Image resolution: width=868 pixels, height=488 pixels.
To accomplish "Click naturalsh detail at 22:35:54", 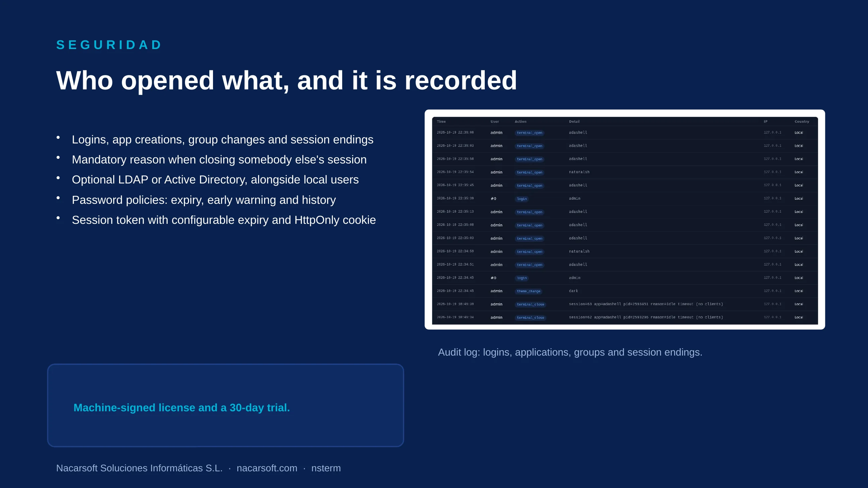I will (x=579, y=172).
